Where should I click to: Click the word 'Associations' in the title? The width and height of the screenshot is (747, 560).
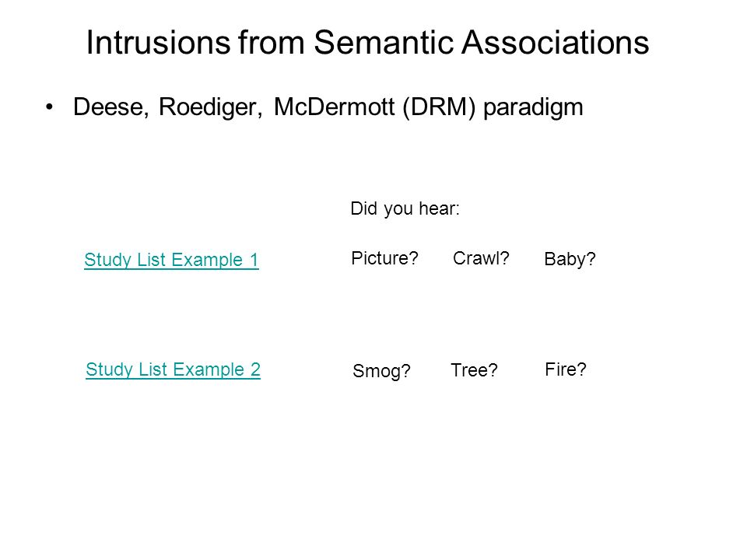click(x=556, y=42)
